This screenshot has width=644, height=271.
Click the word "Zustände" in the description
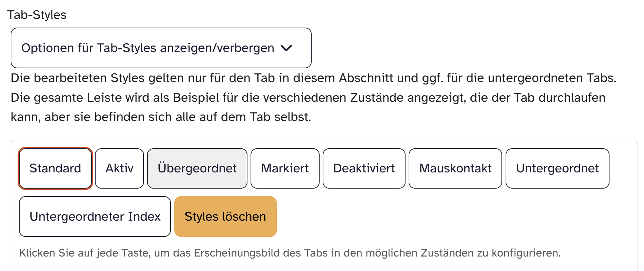pos(377,98)
